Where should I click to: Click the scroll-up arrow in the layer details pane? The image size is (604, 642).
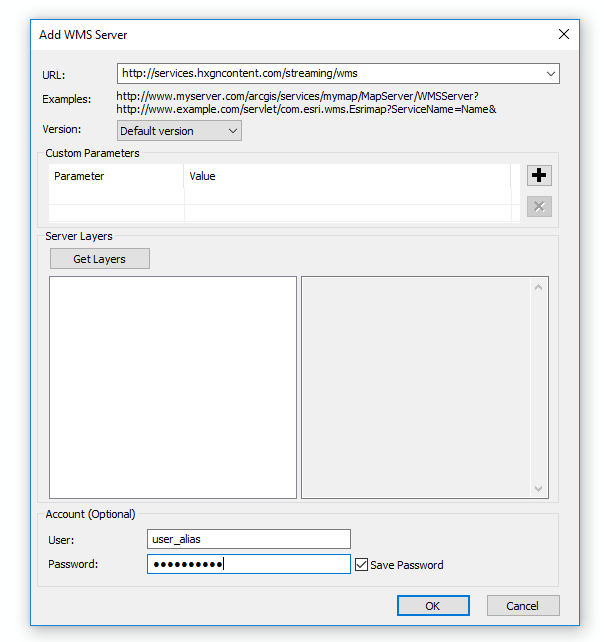[x=540, y=288]
